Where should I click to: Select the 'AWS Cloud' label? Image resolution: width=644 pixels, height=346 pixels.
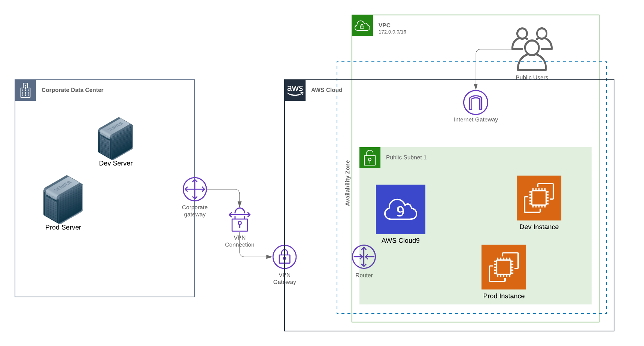click(x=326, y=90)
